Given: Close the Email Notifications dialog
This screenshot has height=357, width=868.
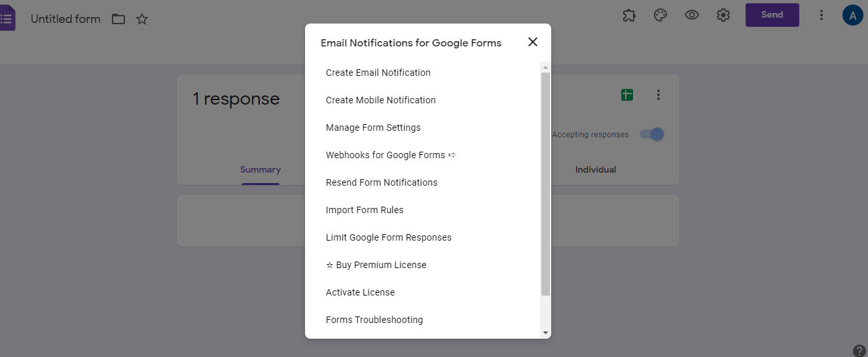Looking at the screenshot, I should click(533, 42).
